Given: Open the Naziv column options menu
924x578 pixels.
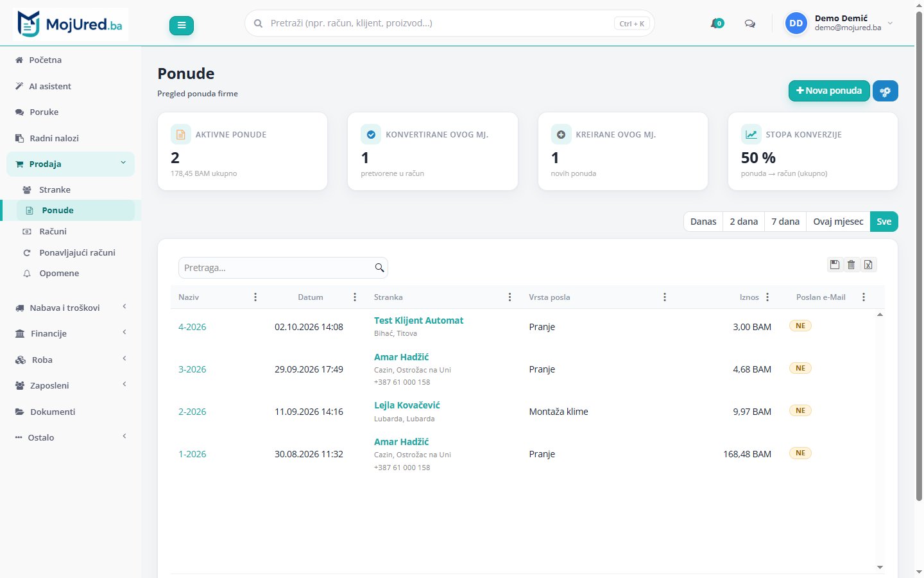Looking at the screenshot, I should click(x=255, y=297).
